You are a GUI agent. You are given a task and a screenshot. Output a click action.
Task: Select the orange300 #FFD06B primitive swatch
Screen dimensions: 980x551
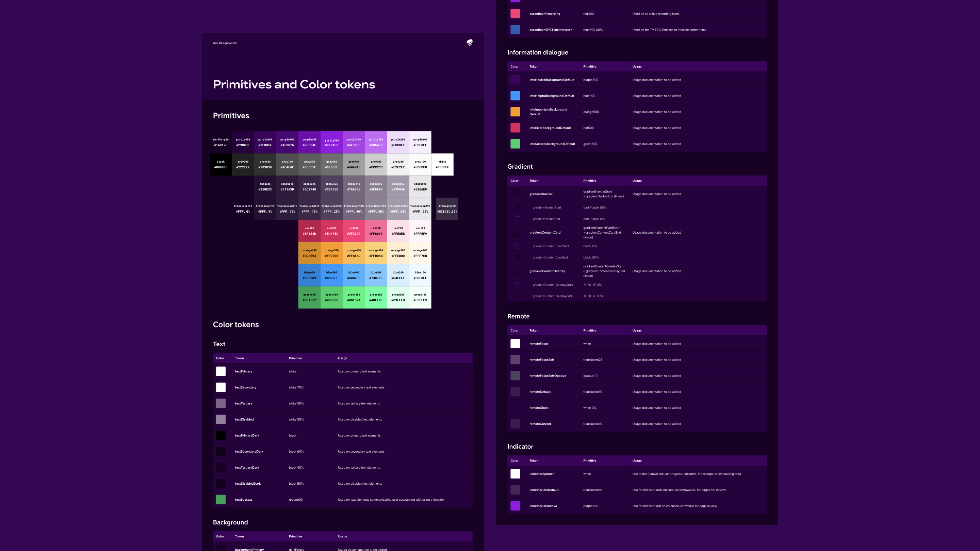tap(376, 253)
